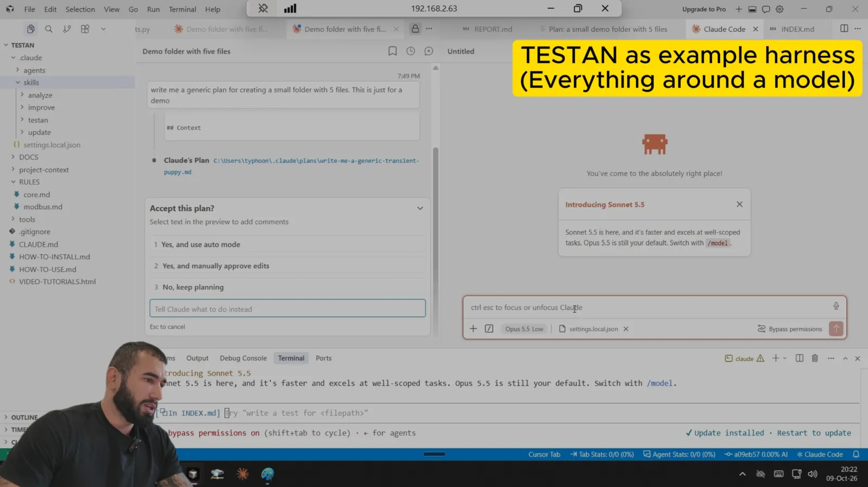Viewport: 868px width, 487px height.
Task: Open the new terminal launch profile dropdown arrow
Action: coord(784,358)
